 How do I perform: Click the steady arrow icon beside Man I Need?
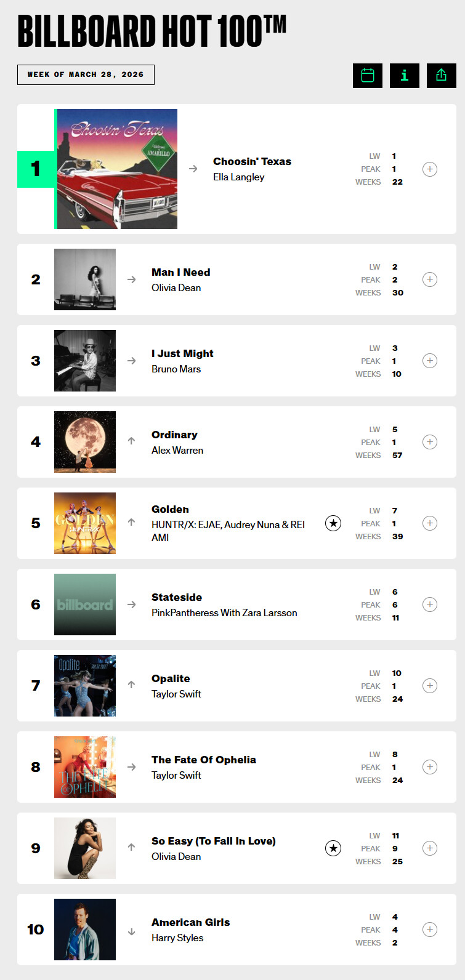(131, 279)
